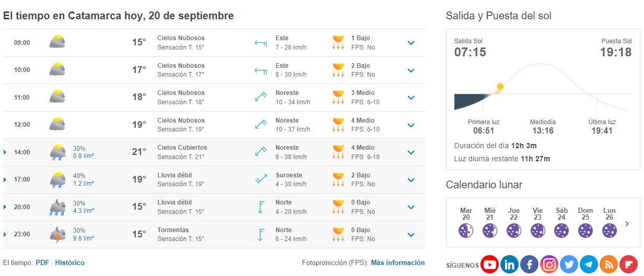Click the triangle beside the 14:00 row
The width and height of the screenshot is (644, 276).
(x=5, y=152)
